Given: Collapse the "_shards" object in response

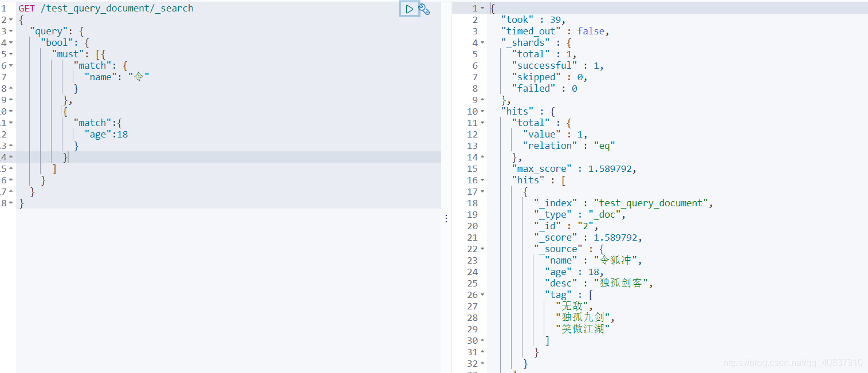Looking at the screenshot, I should click(x=482, y=42).
